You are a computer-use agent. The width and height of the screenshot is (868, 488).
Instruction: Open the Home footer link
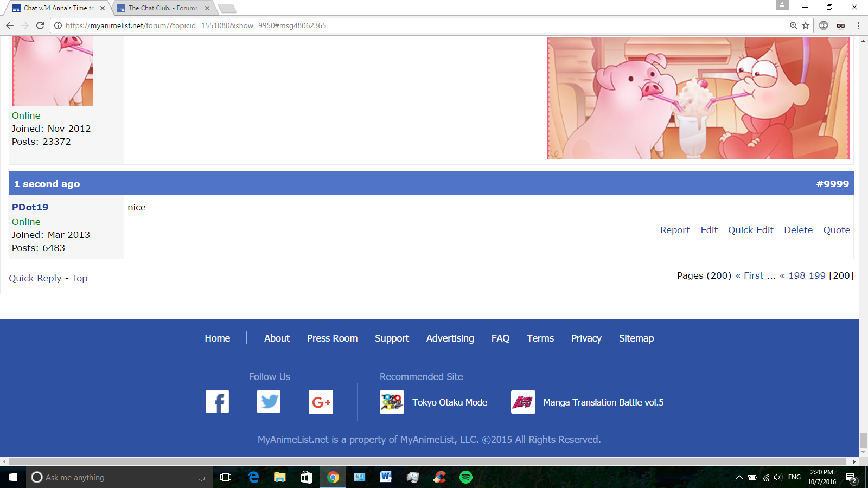pyautogui.click(x=218, y=338)
